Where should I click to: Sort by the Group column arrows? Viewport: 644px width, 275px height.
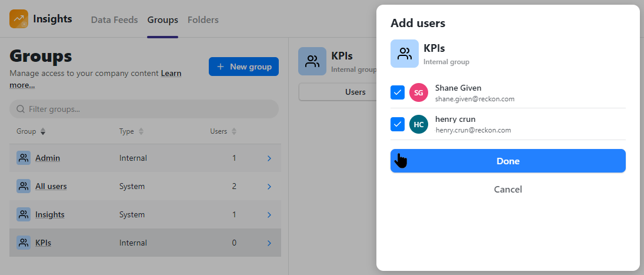click(x=43, y=131)
